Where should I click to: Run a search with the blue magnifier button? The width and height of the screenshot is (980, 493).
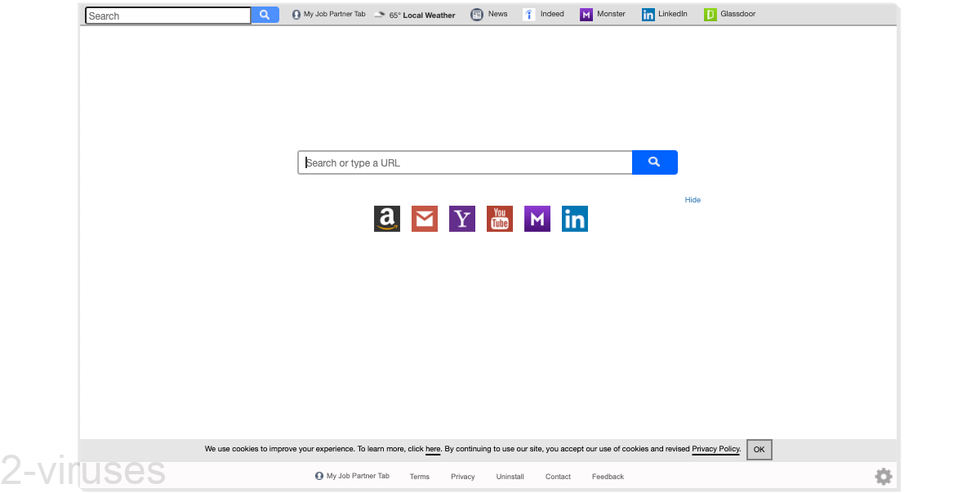[x=655, y=162]
